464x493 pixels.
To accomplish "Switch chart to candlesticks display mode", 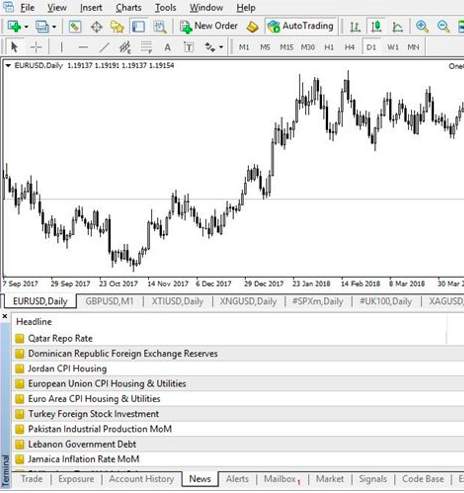I will tap(376, 26).
